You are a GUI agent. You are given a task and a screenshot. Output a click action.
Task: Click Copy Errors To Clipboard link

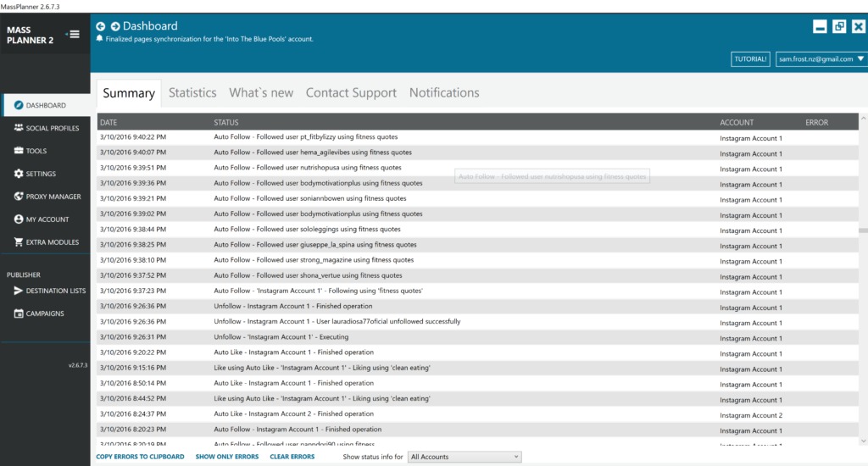click(140, 457)
